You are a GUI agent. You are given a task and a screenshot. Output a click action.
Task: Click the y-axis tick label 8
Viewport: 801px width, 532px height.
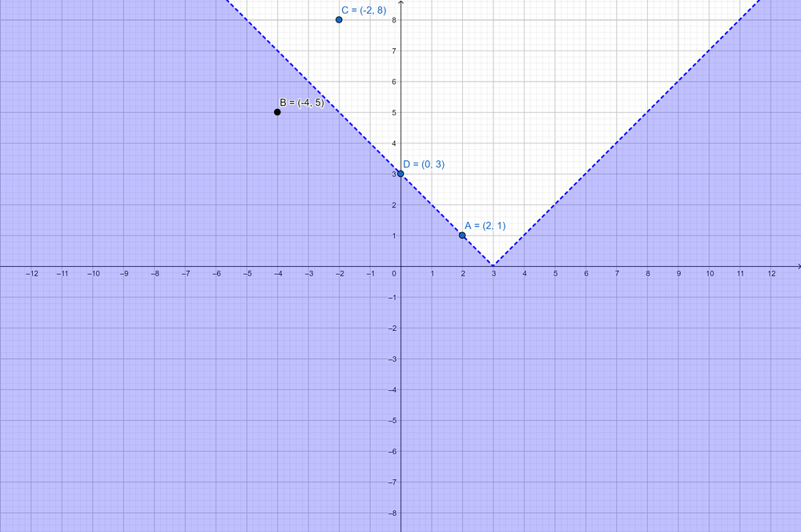(x=394, y=19)
